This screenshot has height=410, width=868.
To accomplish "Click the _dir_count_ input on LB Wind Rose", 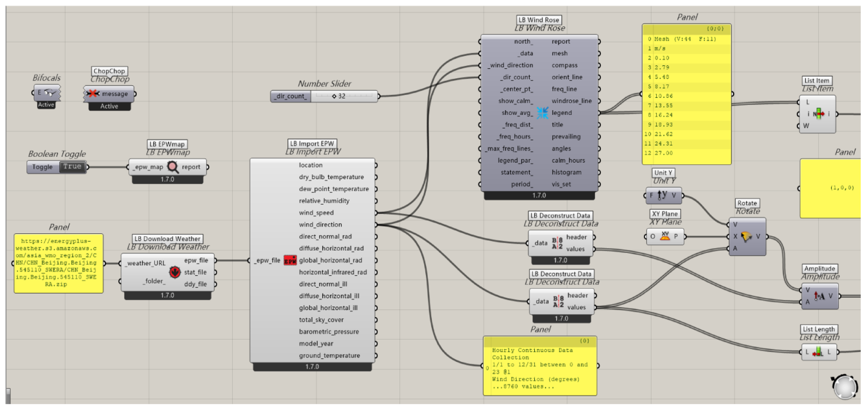I will point(517,77).
